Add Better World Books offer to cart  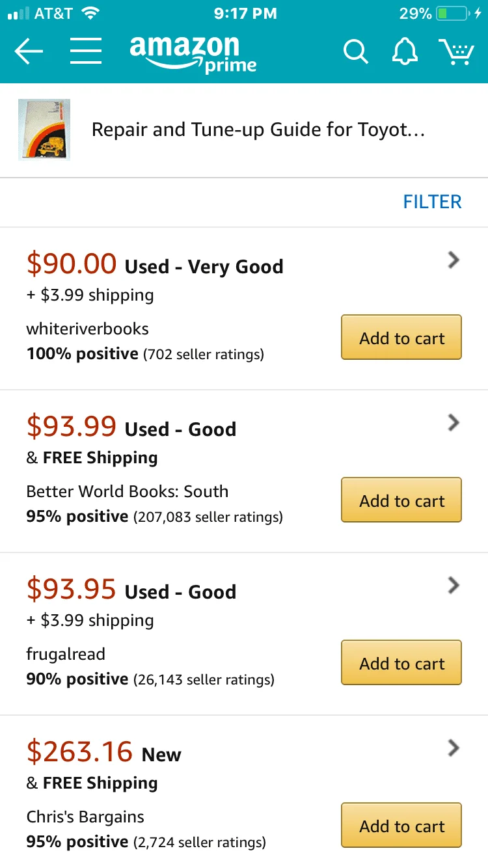tap(401, 500)
